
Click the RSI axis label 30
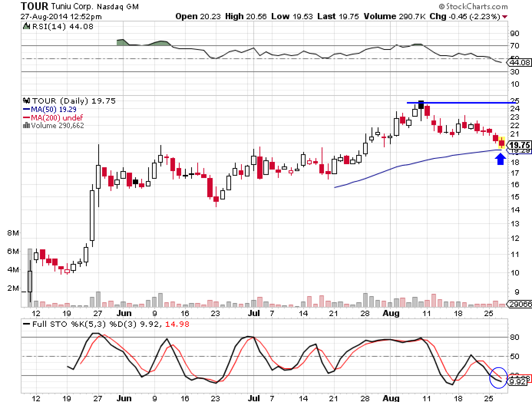click(x=514, y=72)
